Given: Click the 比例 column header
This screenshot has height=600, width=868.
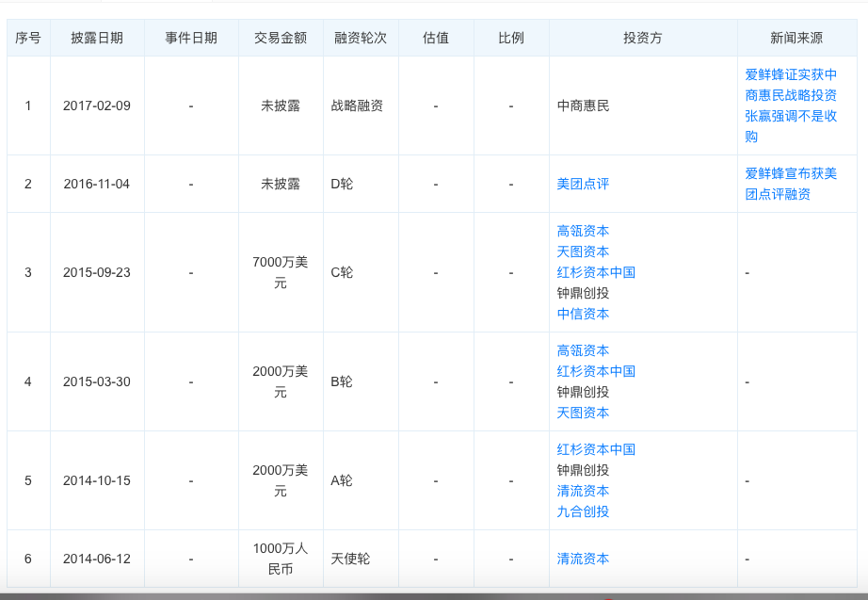Looking at the screenshot, I should (x=511, y=38).
